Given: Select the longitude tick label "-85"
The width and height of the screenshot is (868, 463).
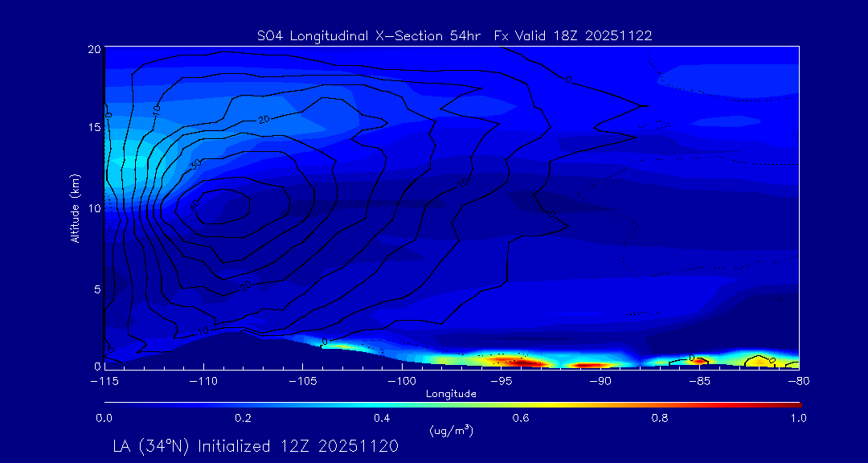Looking at the screenshot, I should coord(700,381).
